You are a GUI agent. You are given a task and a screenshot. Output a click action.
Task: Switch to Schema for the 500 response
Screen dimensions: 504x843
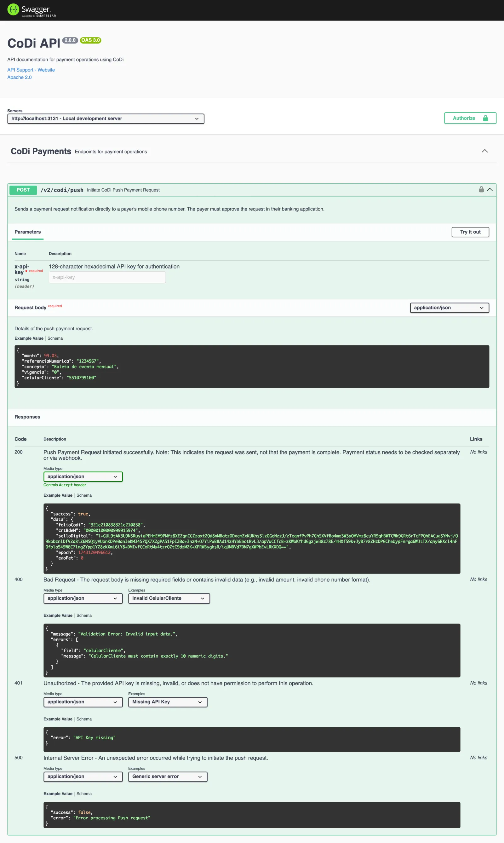[84, 794]
